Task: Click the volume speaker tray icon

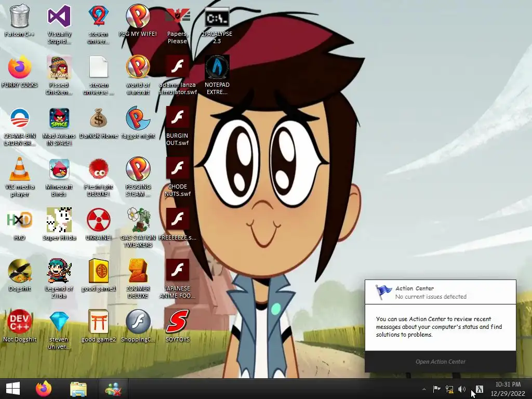Action: tap(462, 389)
